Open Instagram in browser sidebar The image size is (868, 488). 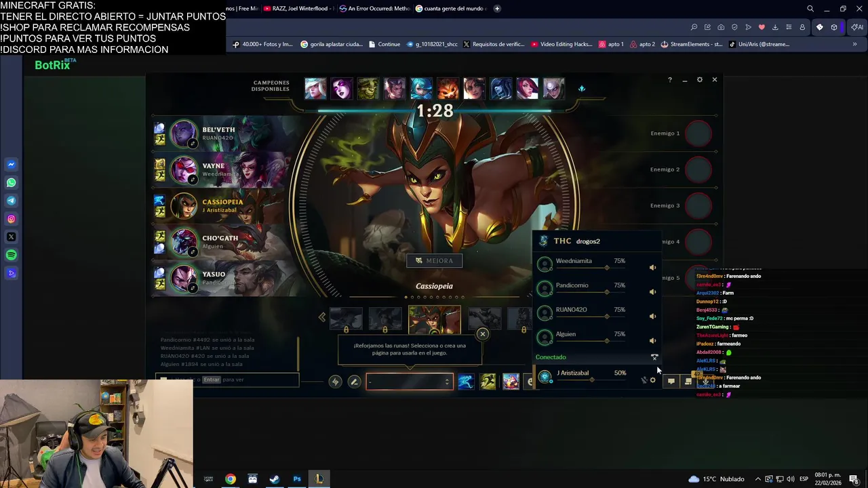11,219
